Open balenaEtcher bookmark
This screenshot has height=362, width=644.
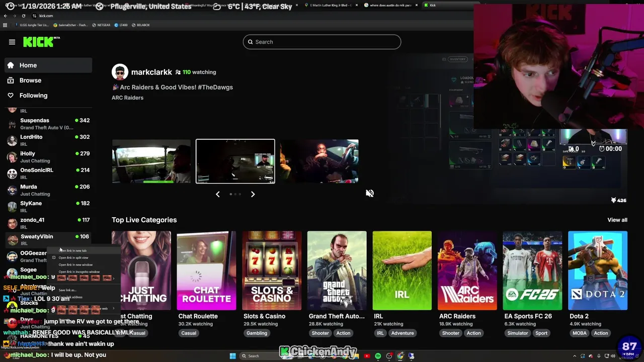pyautogui.click(x=71, y=25)
